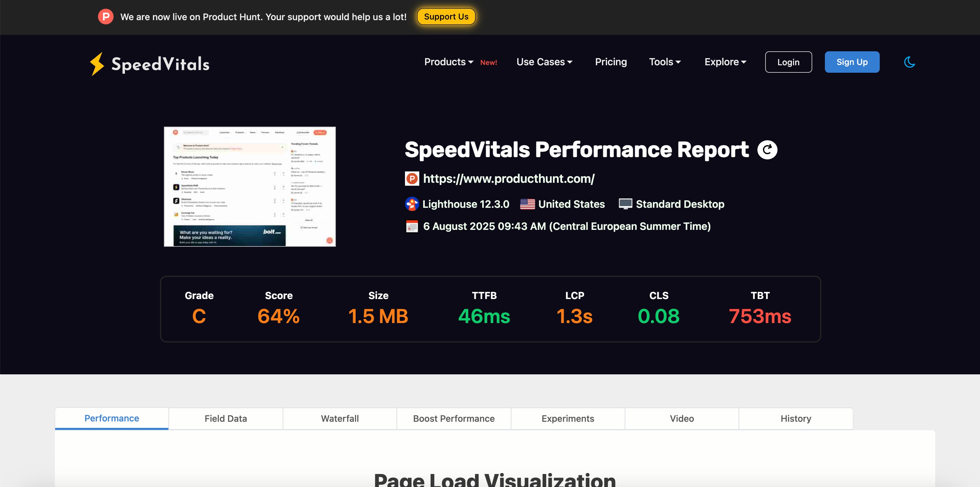Click the calendar date icon

411,226
